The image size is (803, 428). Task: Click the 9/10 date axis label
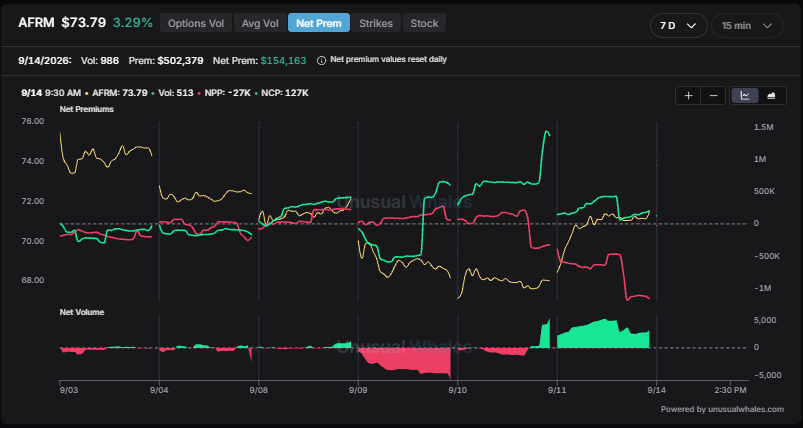coord(457,390)
